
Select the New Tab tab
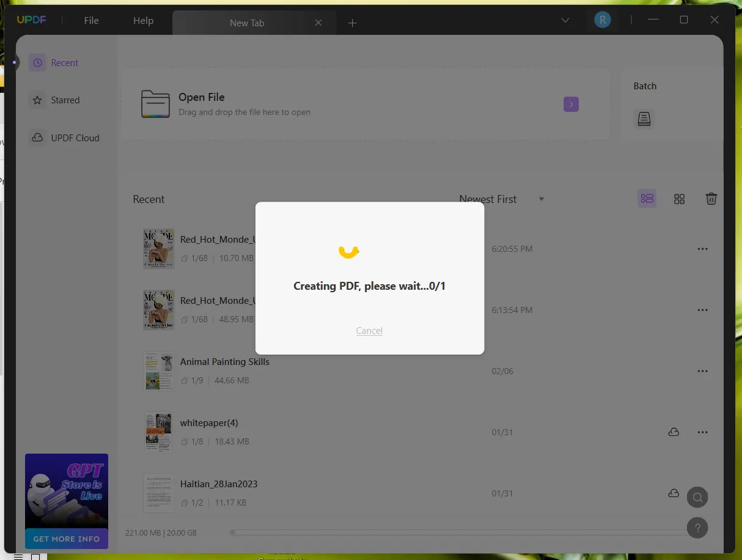[247, 22]
